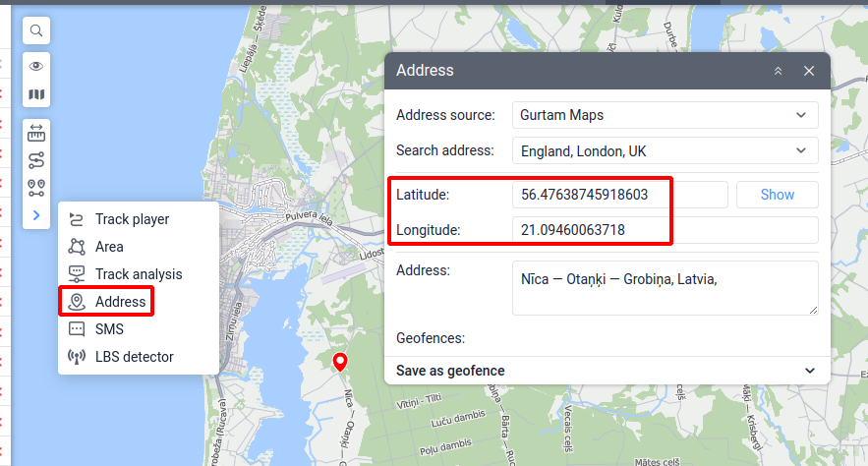The image size is (868, 466).
Task: Toggle the eye visibility icon
Action: (36, 67)
